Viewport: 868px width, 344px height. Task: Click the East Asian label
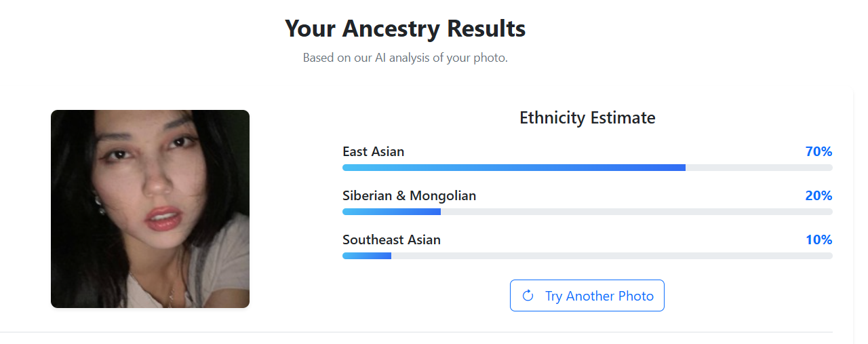[373, 151]
